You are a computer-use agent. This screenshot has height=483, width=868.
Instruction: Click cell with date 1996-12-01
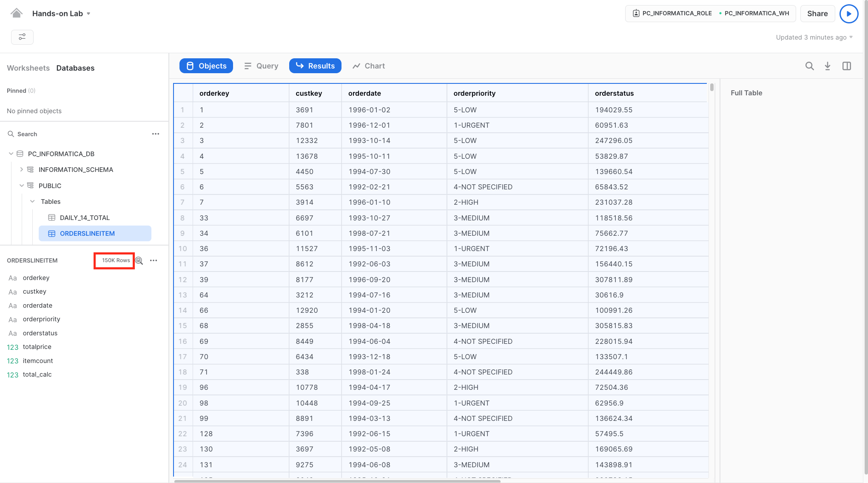coord(394,125)
